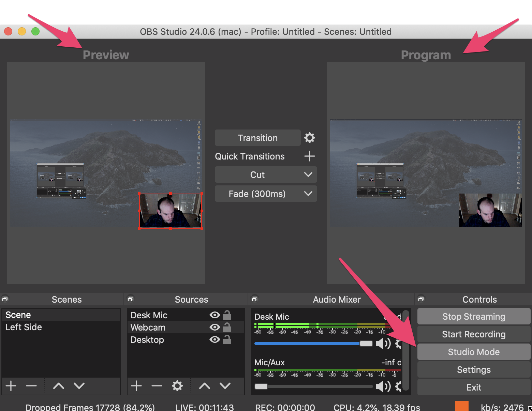Undock the Scenes panel

point(5,299)
